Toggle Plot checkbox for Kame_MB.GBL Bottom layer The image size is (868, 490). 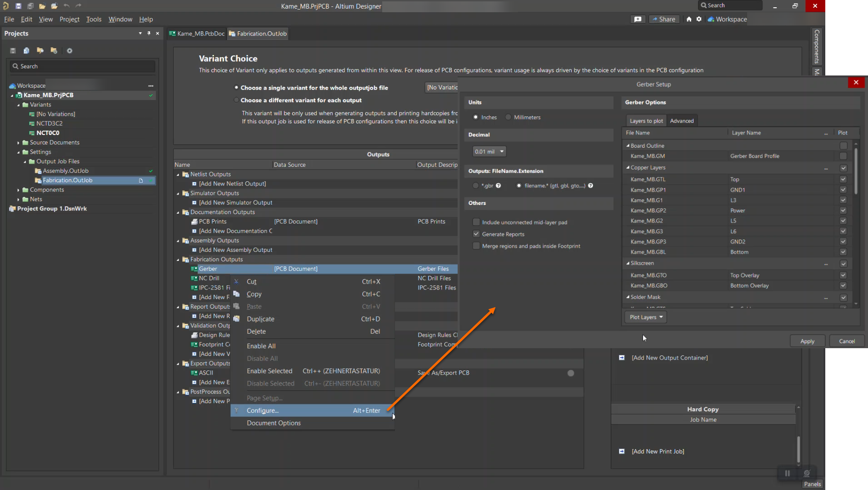pyautogui.click(x=843, y=252)
